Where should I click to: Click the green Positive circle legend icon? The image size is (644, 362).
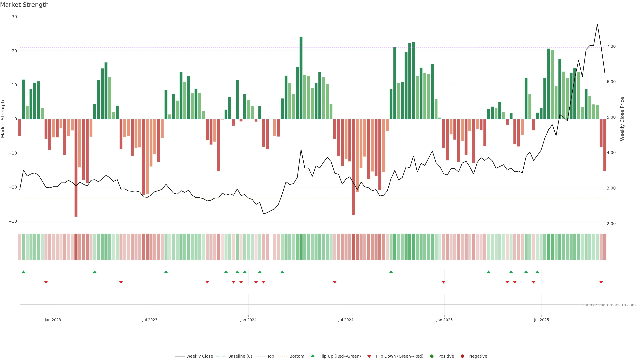[432, 356]
